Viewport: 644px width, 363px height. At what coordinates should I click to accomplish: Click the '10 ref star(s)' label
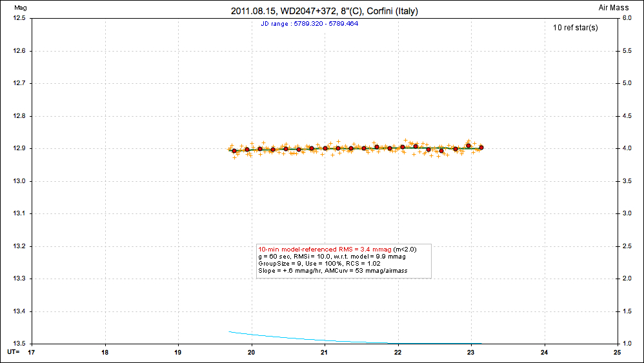click(x=575, y=28)
